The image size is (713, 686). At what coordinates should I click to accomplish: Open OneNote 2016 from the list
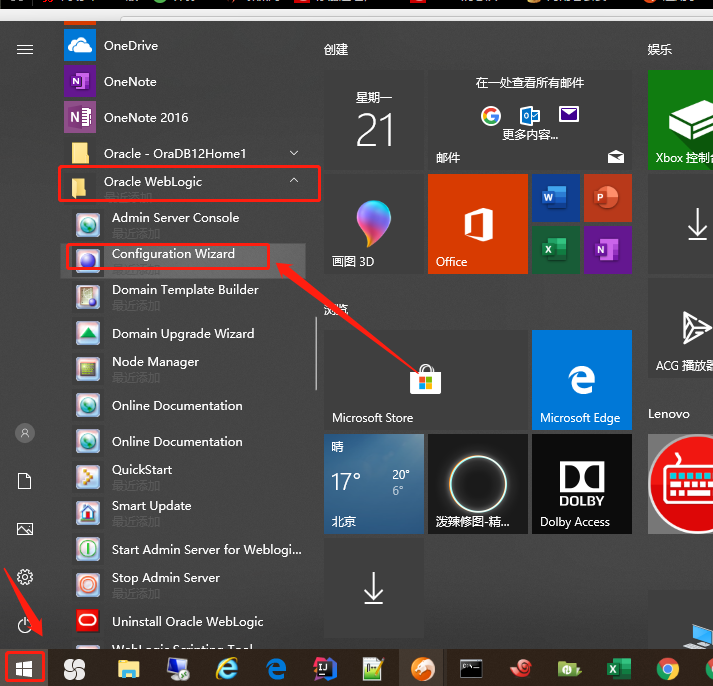click(x=182, y=117)
